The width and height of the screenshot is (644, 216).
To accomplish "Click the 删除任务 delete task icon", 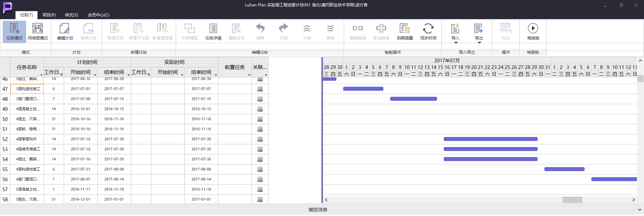I will tap(236, 28).
